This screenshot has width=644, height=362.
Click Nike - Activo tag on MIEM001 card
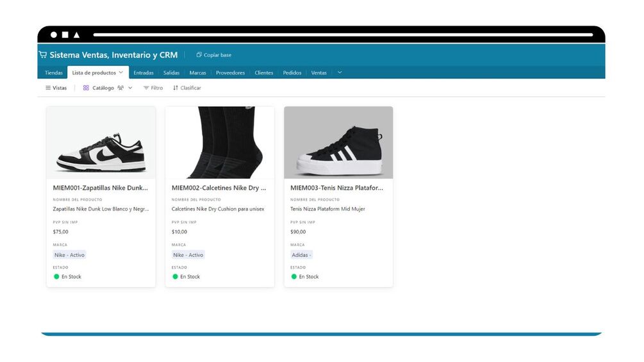pyautogui.click(x=69, y=255)
